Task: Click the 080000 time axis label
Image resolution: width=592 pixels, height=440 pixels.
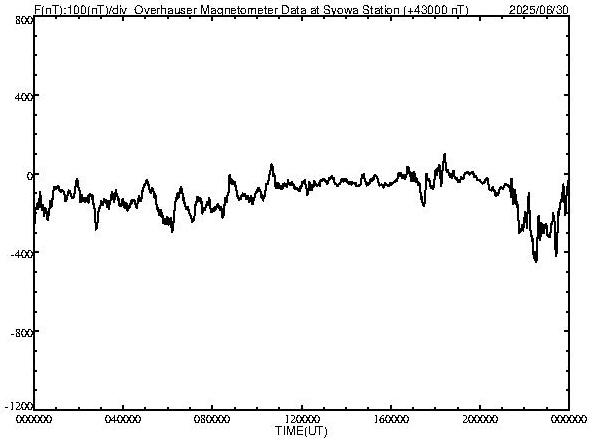Action: coord(212,419)
